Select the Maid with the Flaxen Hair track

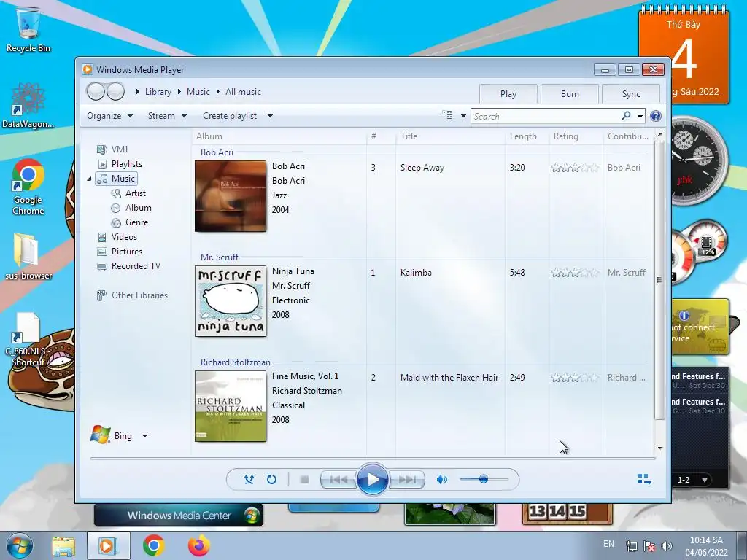click(x=449, y=378)
